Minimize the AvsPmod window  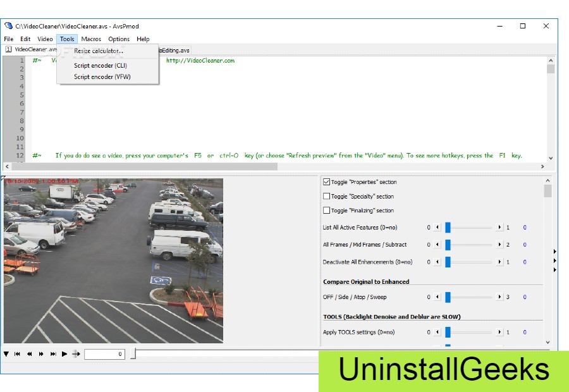499,26
